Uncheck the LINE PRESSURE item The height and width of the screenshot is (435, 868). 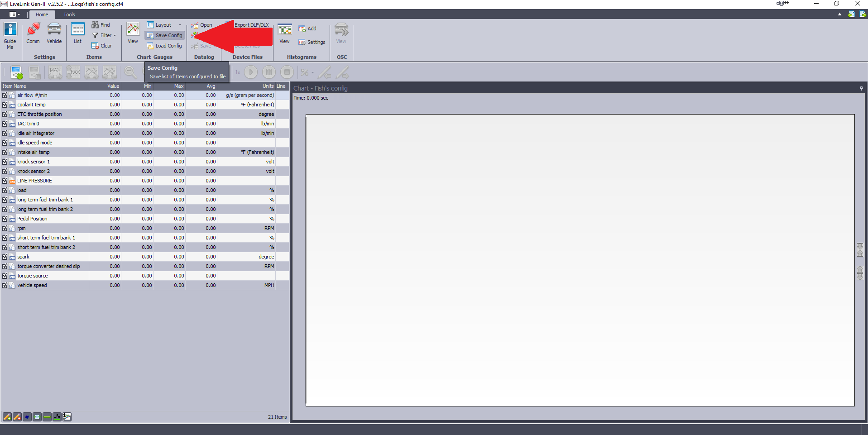pos(5,181)
